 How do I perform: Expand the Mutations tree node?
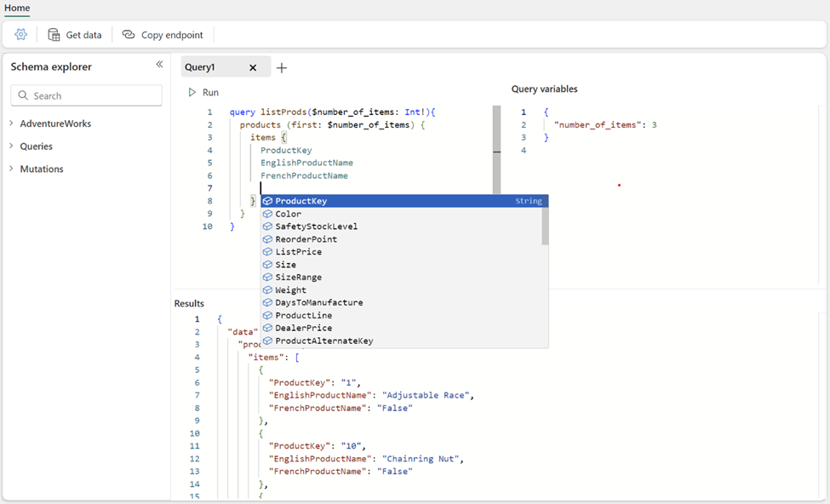(x=11, y=169)
